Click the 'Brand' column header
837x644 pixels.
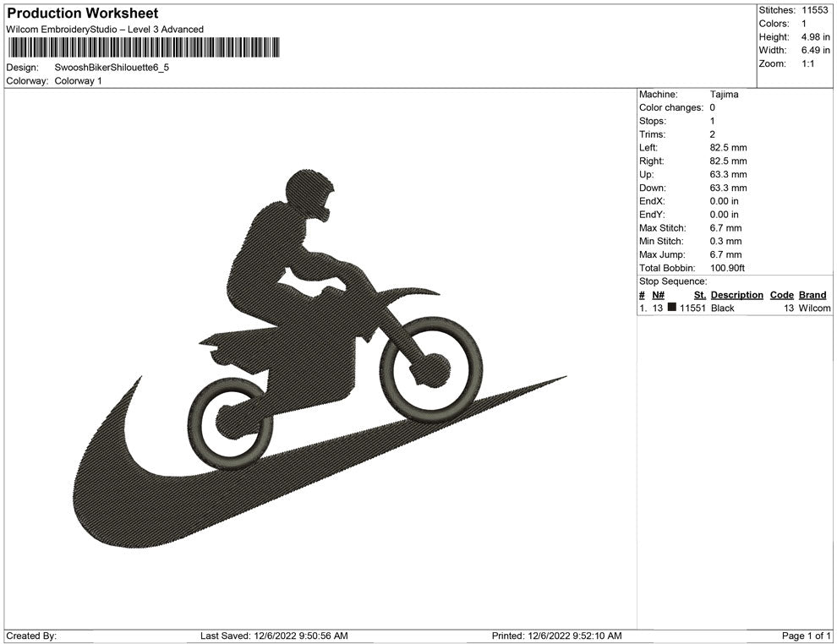[x=812, y=295]
